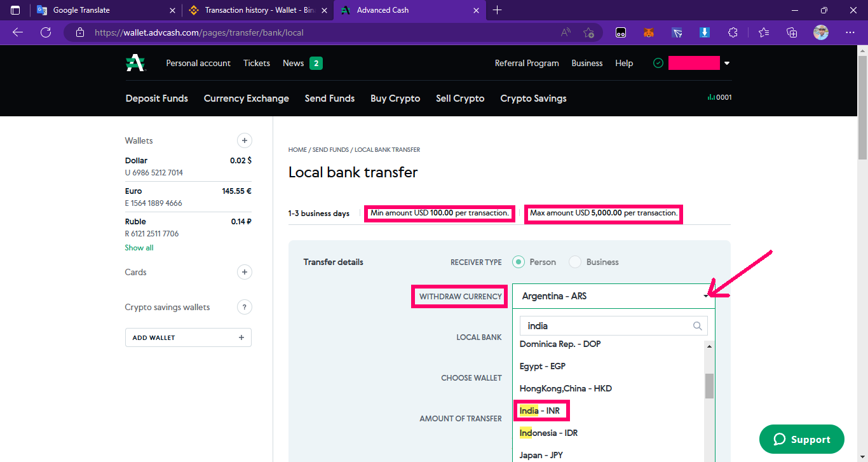
Task: Open the Support chat button
Action: (x=802, y=439)
